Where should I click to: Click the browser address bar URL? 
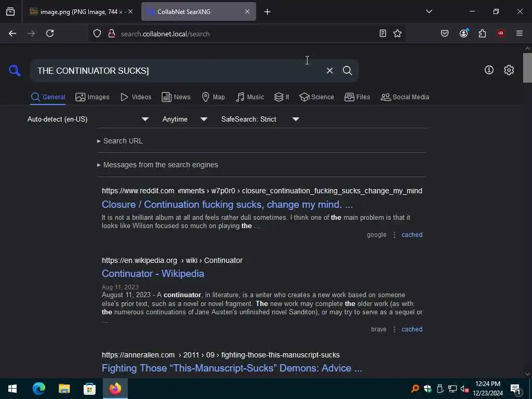(x=165, y=34)
